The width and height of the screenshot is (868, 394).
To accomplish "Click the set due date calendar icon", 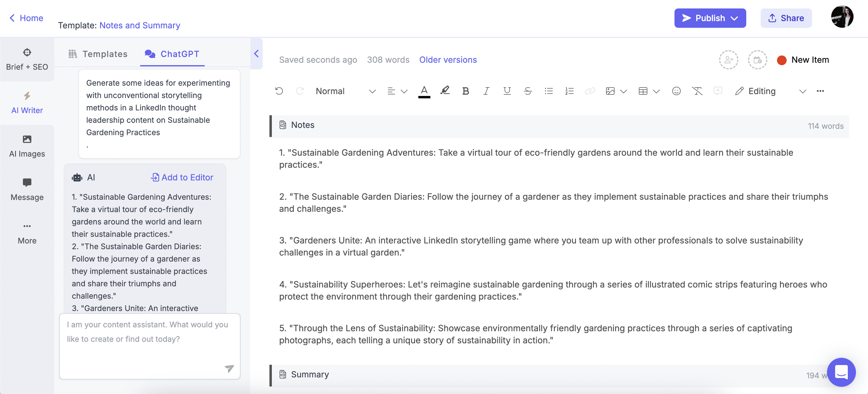I will pyautogui.click(x=757, y=60).
